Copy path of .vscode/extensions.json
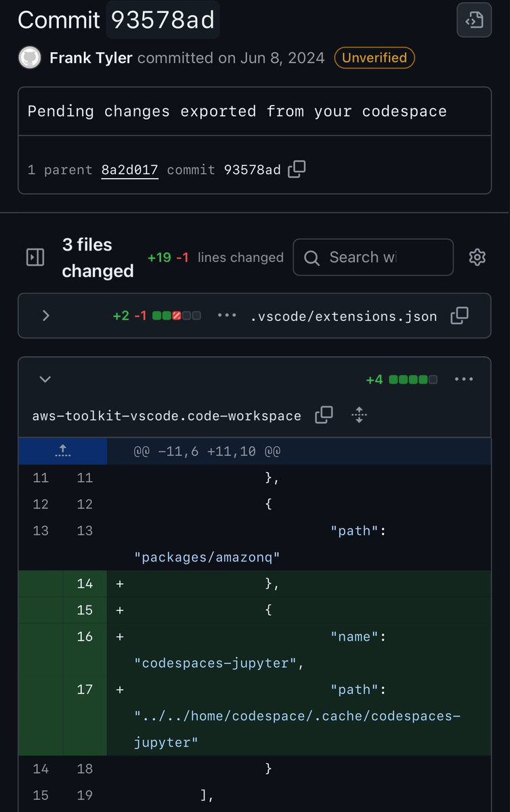 tap(459, 316)
